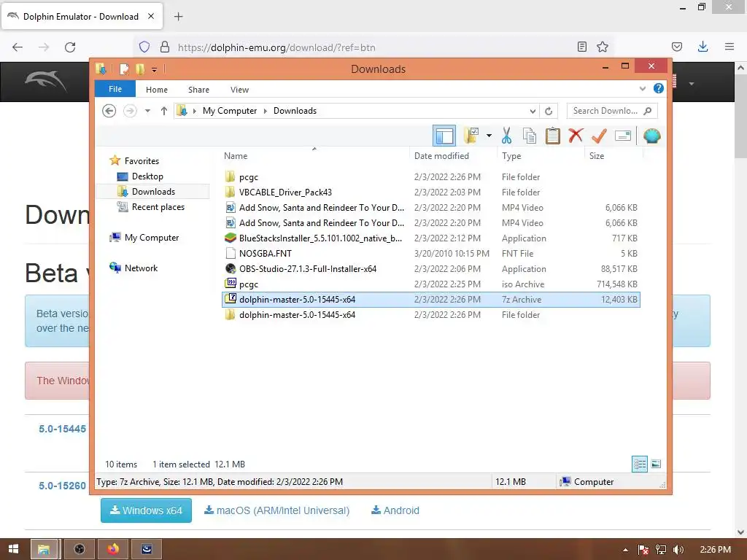Select the NO$GBA.FNT file
The width and height of the screenshot is (747, 560).
point(430,253)
